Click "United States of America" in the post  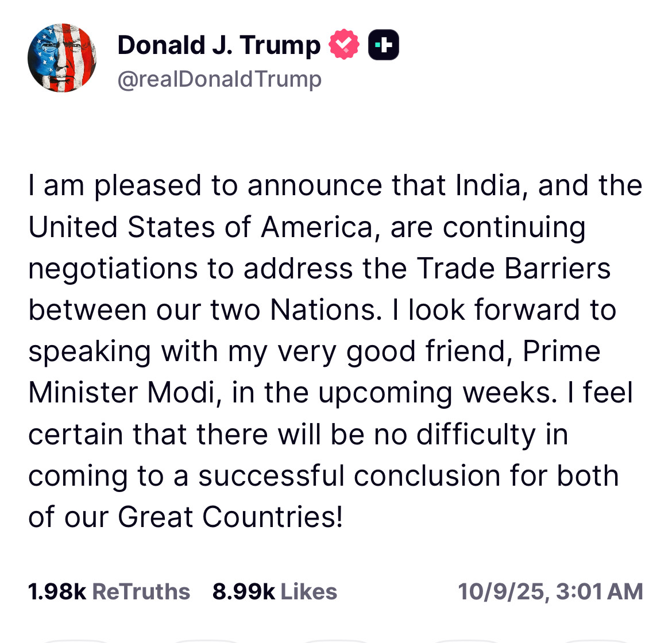(x=200, y=227)
